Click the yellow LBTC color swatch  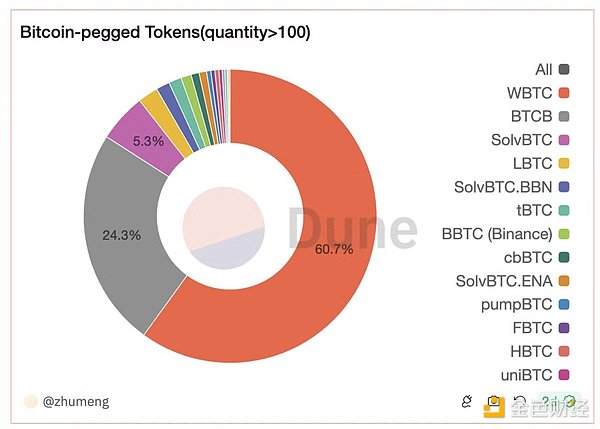point(564,163)
